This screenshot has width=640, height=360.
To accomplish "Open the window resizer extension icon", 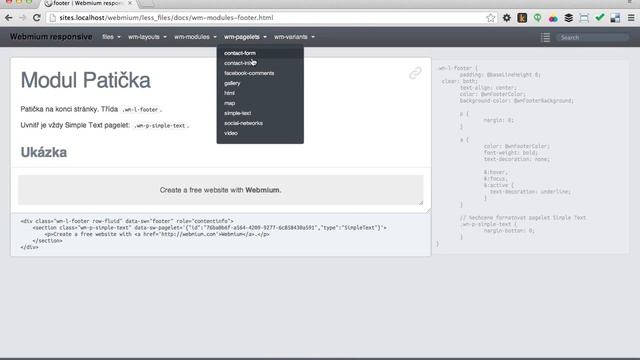I will [584, 18].
